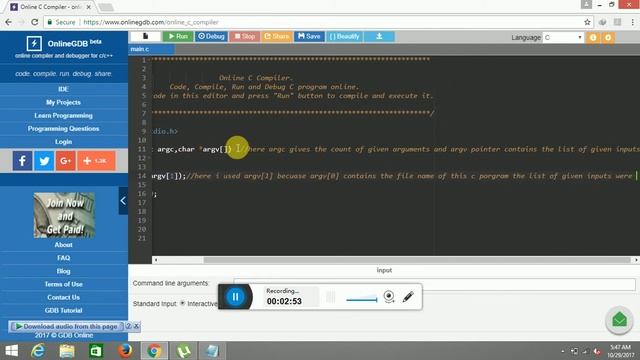The image size is (640, 360).
Task: Open the Language dropdown
Action: coord(562,38)
